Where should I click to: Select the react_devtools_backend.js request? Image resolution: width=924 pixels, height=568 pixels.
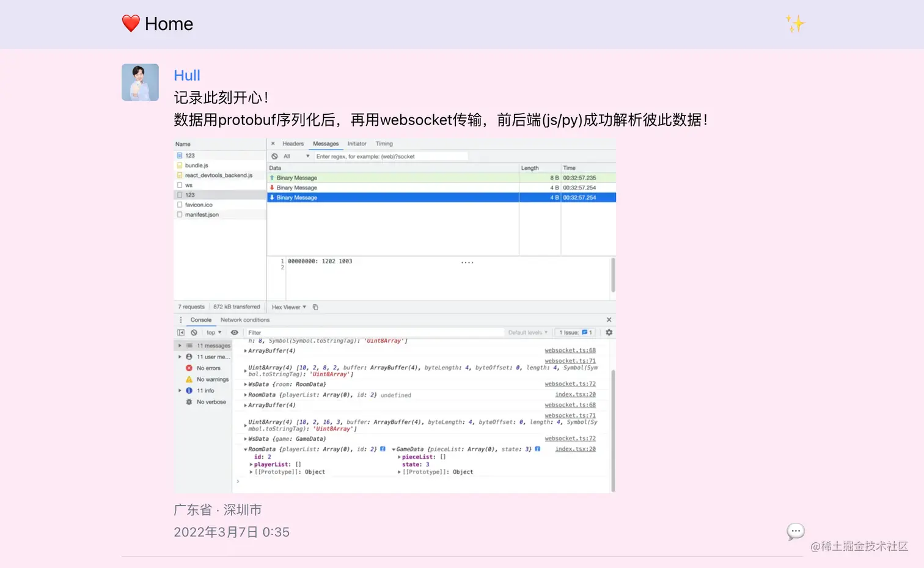pos(220,175)
